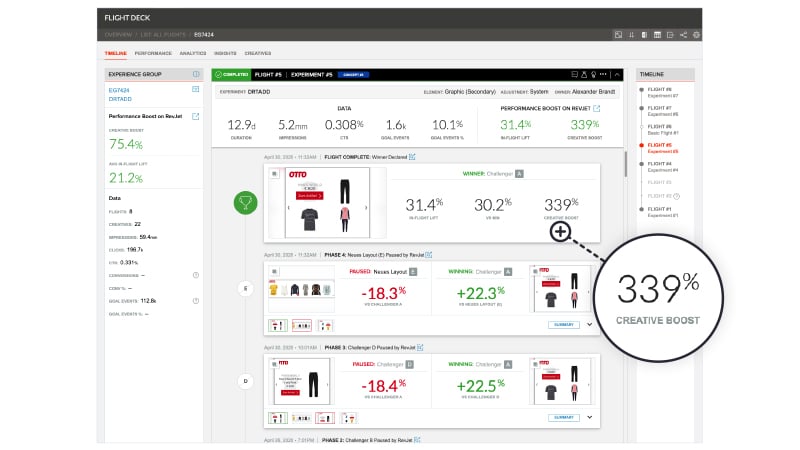
Task: Click the share icon in top toolbar
Action: pos(683,35)
